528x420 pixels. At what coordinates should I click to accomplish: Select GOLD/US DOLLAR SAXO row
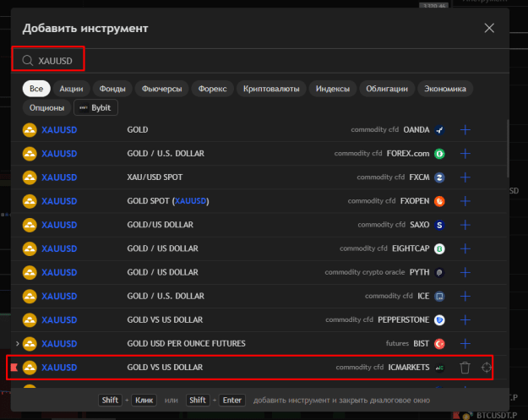pyautogui.click(x=259, y=225)
